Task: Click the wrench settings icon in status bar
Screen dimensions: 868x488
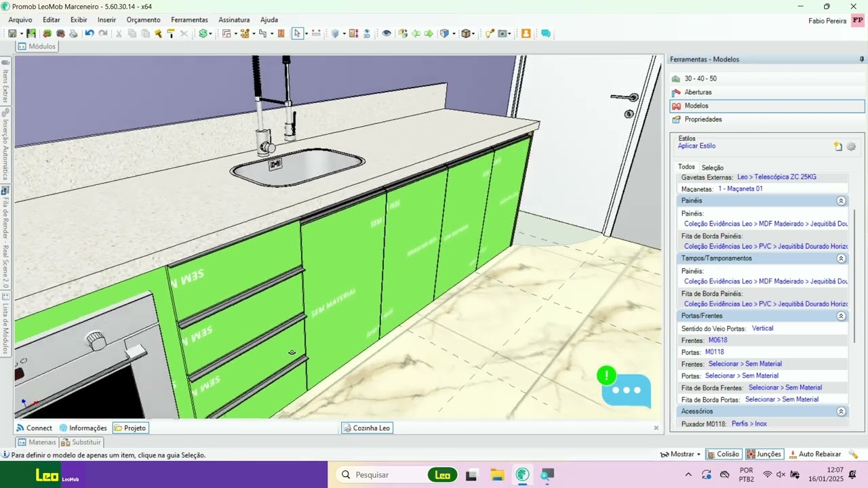Action: click(x=853, y=454)
